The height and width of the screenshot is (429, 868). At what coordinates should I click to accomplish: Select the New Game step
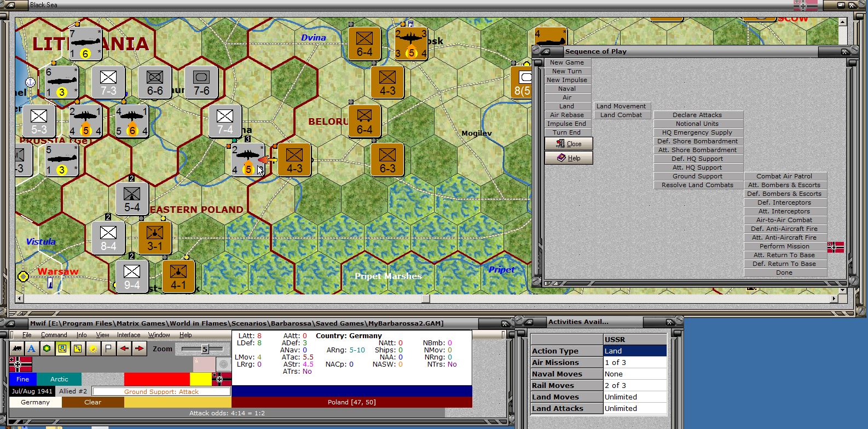567,62
